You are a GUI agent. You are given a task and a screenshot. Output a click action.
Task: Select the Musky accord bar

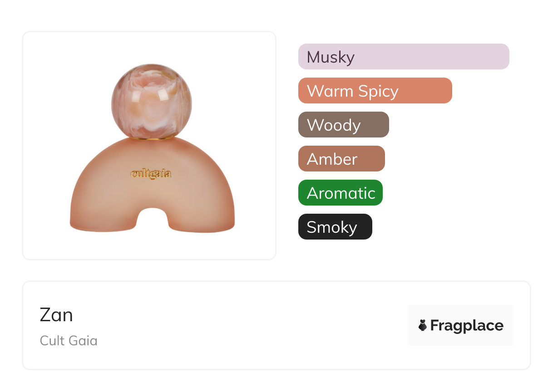[404, 57]
